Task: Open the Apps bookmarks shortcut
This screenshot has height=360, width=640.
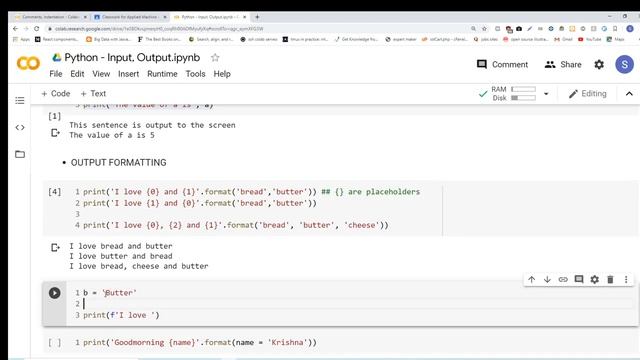Action: [x=21, y=39]
